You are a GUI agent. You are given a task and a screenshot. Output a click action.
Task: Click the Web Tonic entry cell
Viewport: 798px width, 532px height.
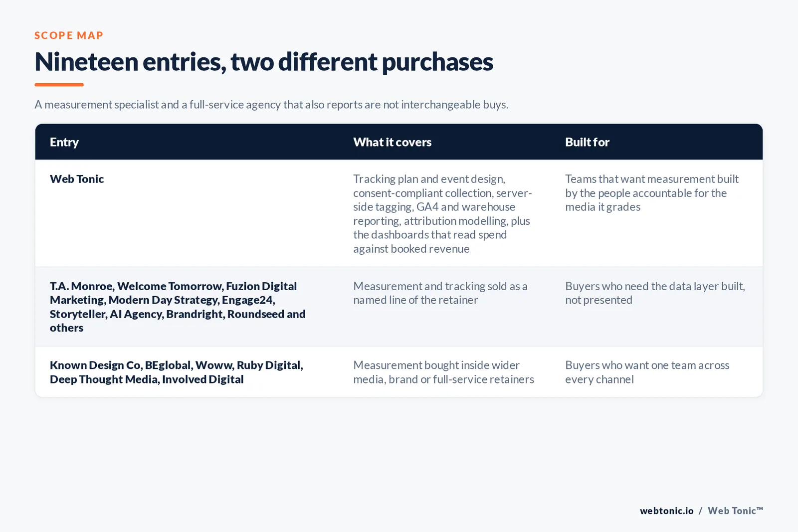[77, 179]
